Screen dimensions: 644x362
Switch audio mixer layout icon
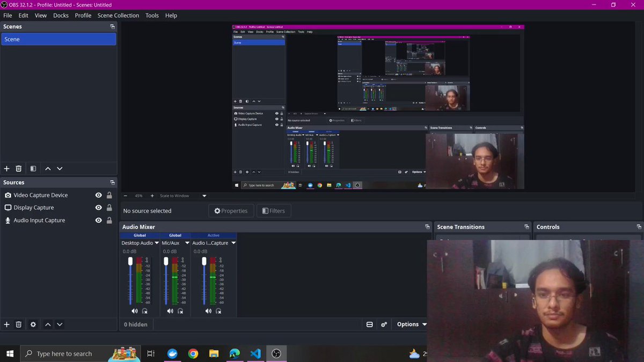coord(370,324)
